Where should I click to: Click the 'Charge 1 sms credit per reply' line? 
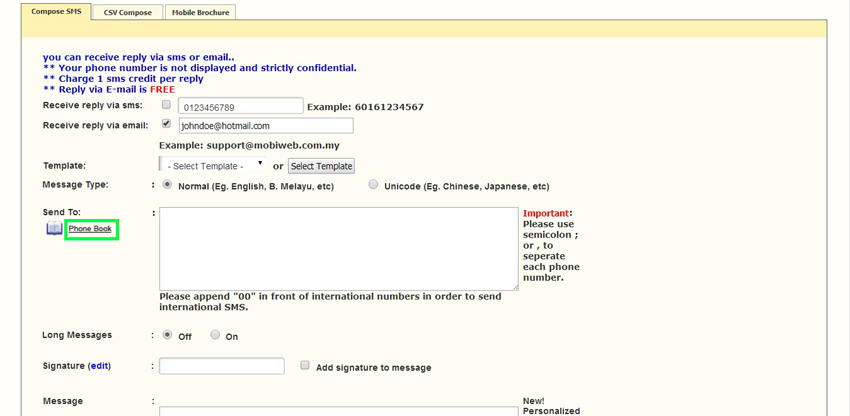[x=123, y=79]
